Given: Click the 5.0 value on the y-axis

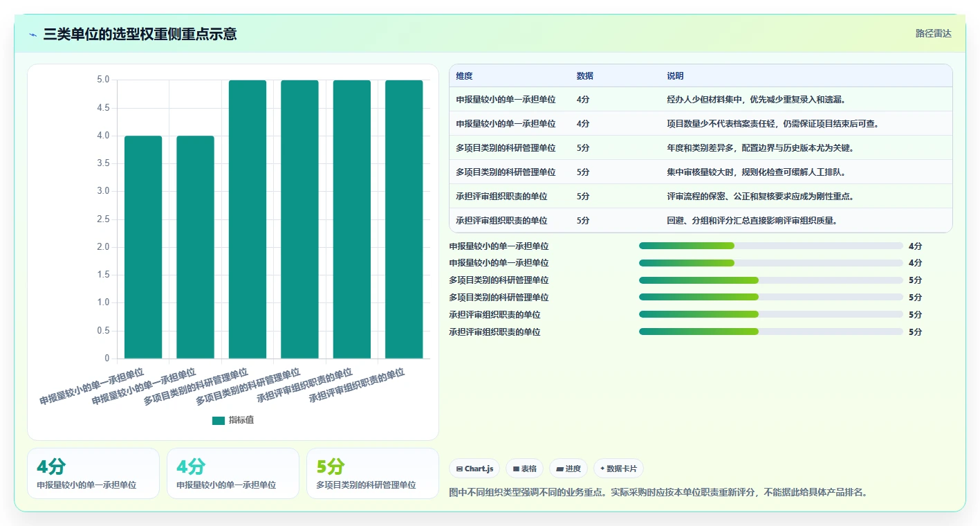Looking at the screenshot, I should 103,80.
